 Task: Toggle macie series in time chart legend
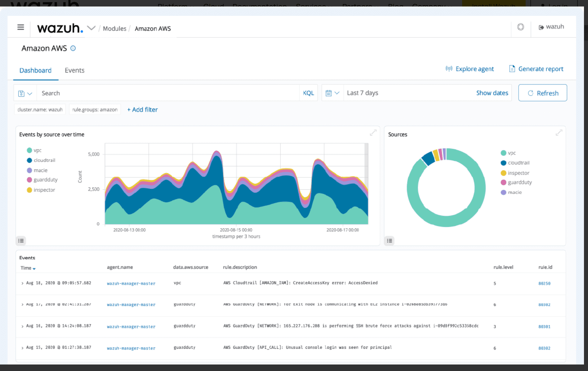point(40,170)
